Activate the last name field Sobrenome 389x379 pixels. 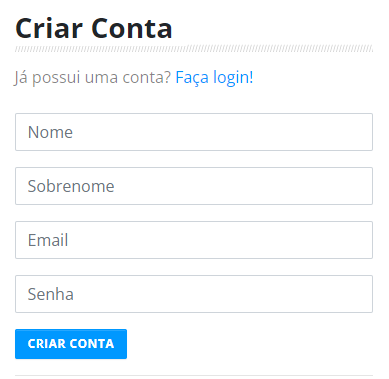pos(194,186)
